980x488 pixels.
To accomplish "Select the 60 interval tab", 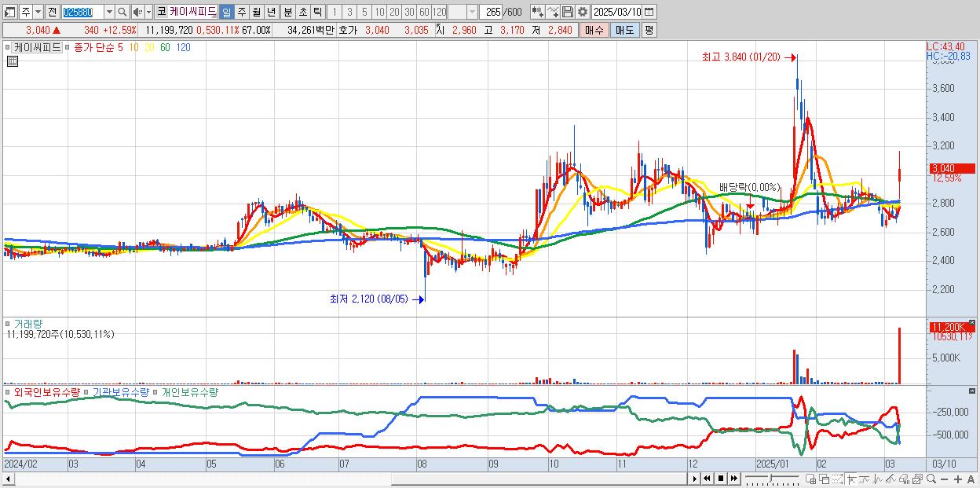I will (x=424, y=12).
